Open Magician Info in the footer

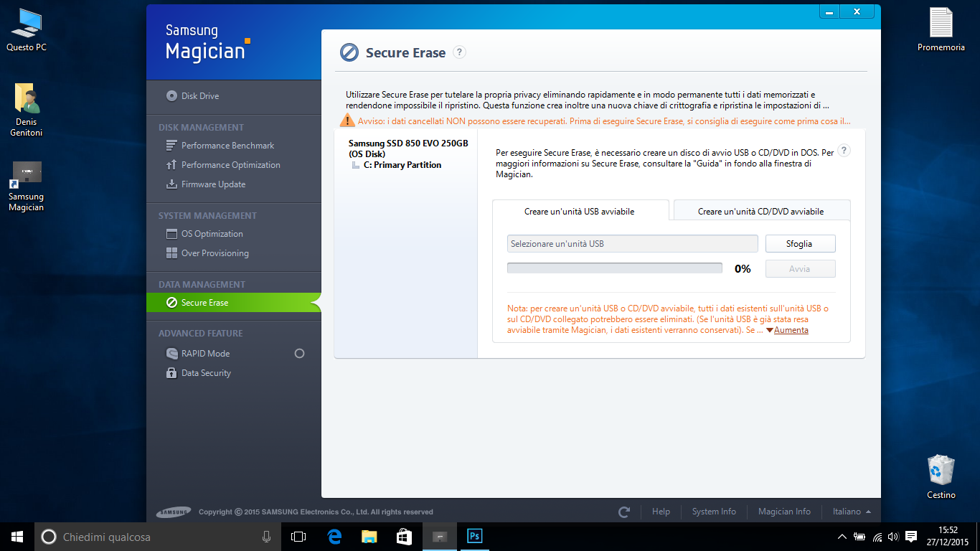coord(784,512)
